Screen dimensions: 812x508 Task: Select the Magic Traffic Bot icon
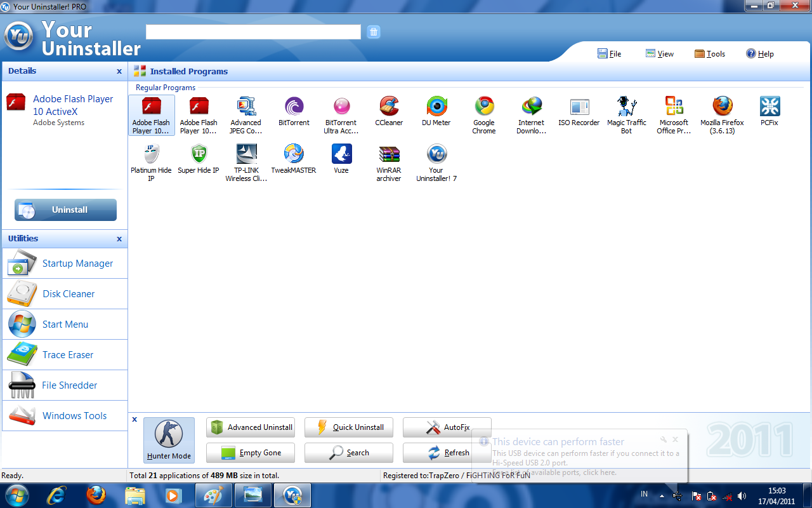pos(627,116)
